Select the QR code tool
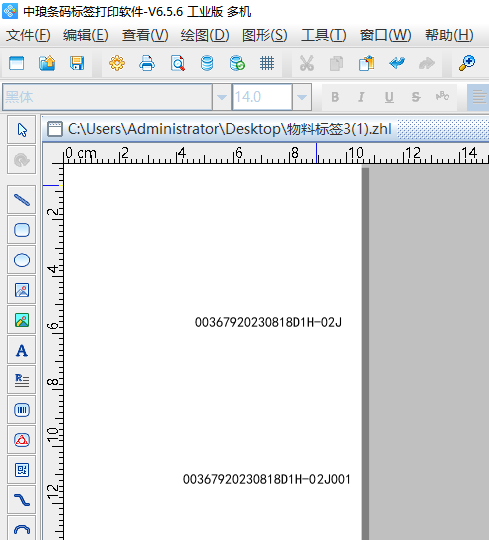 point(22,470)
